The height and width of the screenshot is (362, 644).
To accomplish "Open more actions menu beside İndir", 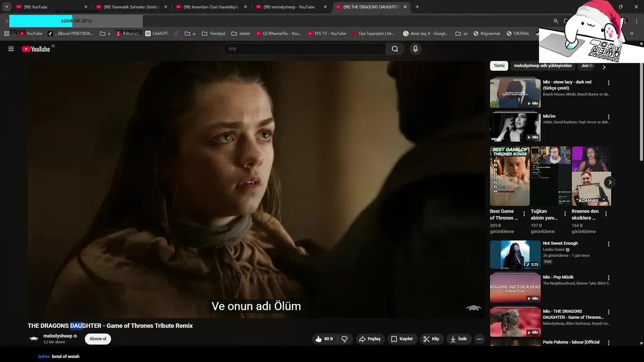I will pos(479,339).
